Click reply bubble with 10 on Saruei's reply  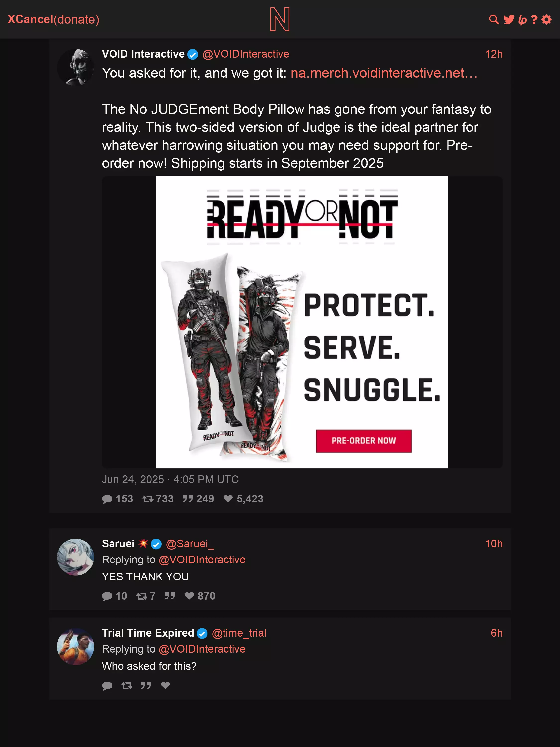(107, 596)
